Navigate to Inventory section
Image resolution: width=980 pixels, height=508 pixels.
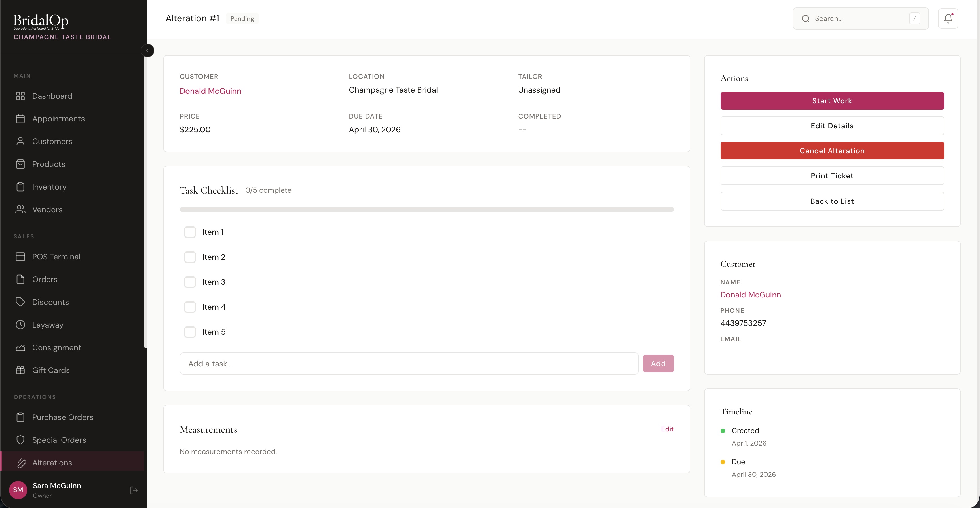(x=49, y=186)
